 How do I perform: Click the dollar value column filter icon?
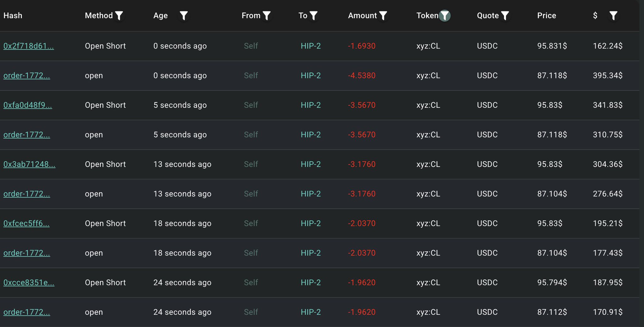pos(613,15)
